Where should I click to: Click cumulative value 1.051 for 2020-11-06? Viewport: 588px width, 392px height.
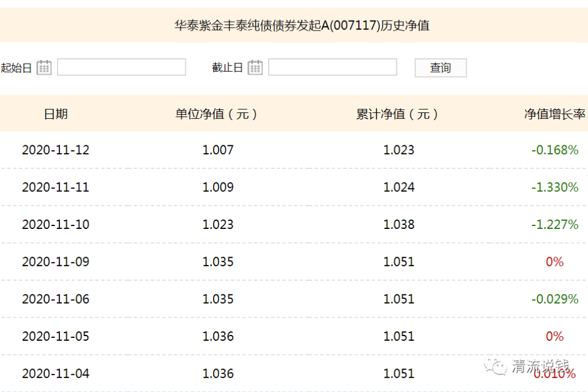(399, 299)
